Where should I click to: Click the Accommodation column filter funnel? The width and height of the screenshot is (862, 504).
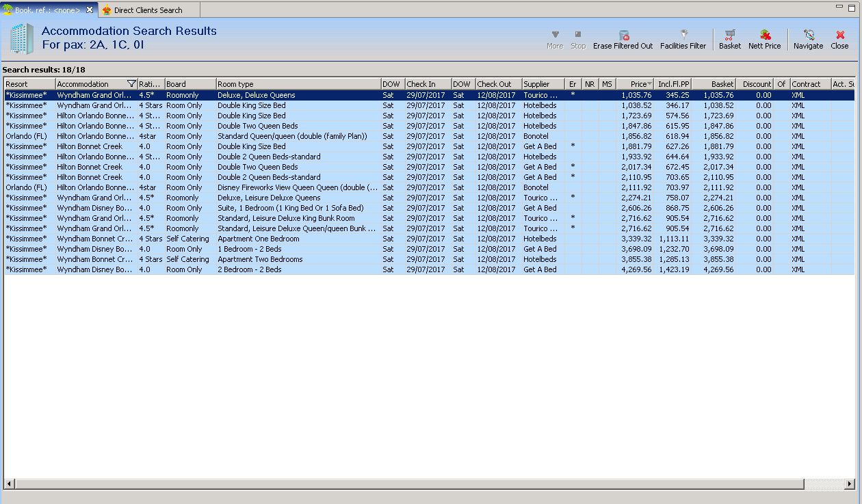(x=131, y=84)
